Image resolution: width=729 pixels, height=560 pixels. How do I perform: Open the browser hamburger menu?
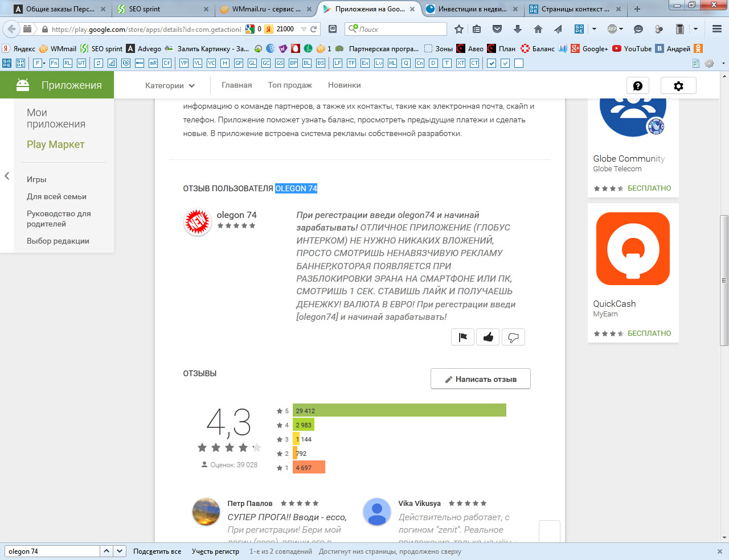click(x=717, y=29)
